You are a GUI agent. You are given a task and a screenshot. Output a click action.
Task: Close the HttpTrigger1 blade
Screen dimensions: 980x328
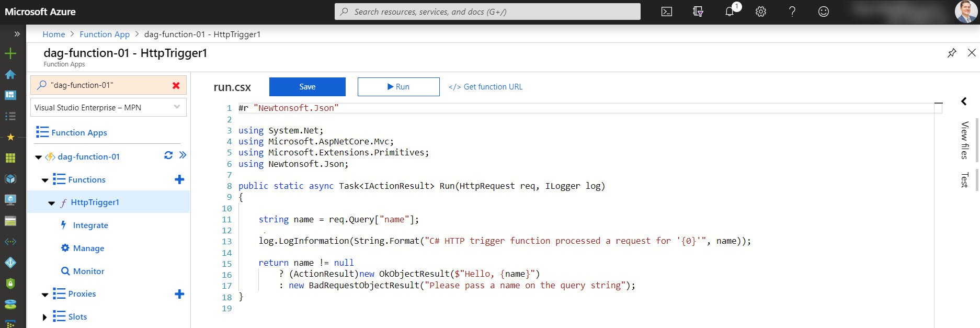[972, 53]
